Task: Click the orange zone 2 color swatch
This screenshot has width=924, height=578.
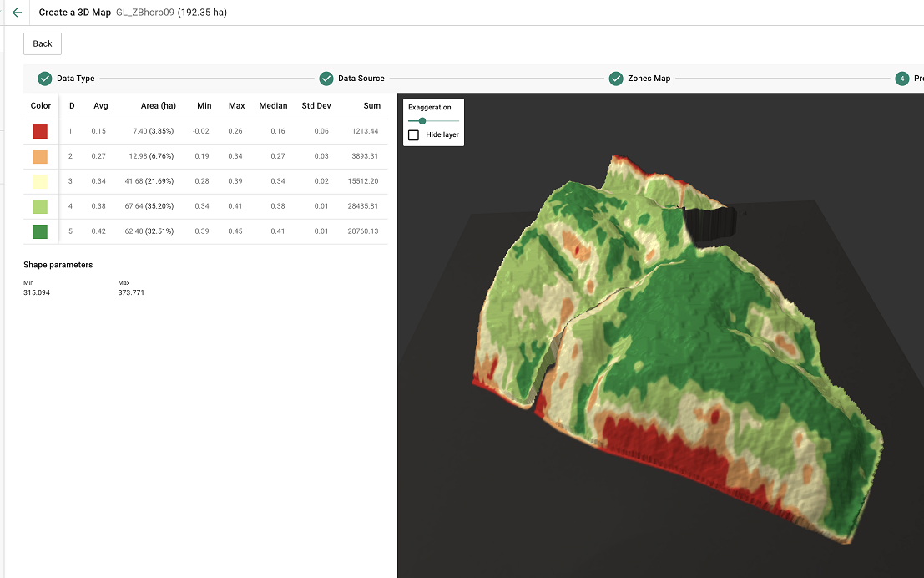Action: click(x=40, y=156)
